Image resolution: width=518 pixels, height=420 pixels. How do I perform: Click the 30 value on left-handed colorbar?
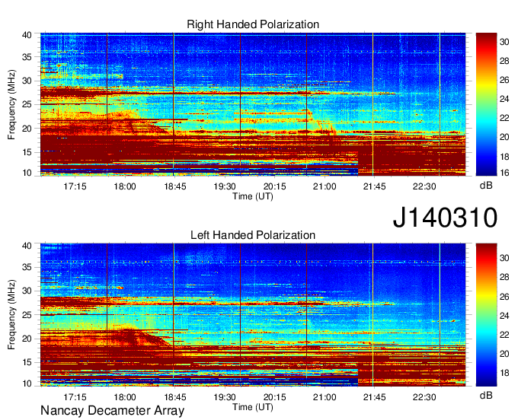pyautogui.click(x=504, y=258)
